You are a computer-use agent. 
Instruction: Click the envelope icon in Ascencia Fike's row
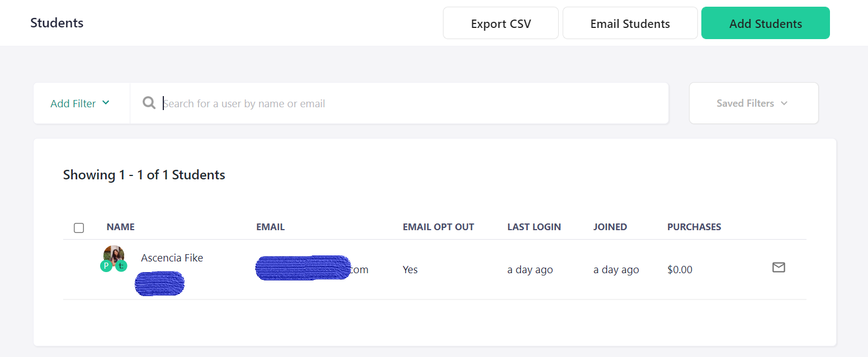click(x=779, y=268)
